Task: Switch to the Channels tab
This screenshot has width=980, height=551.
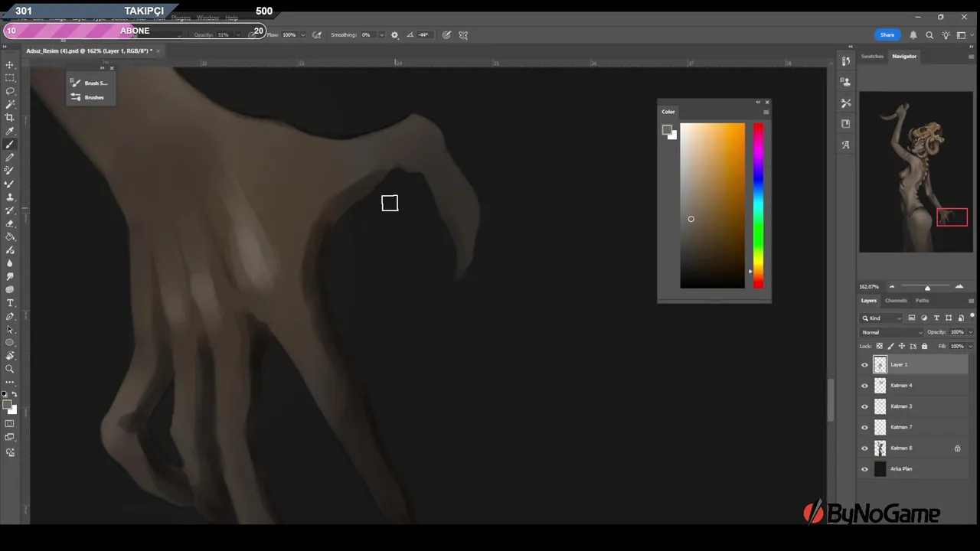Action: [x=896, y=301]
